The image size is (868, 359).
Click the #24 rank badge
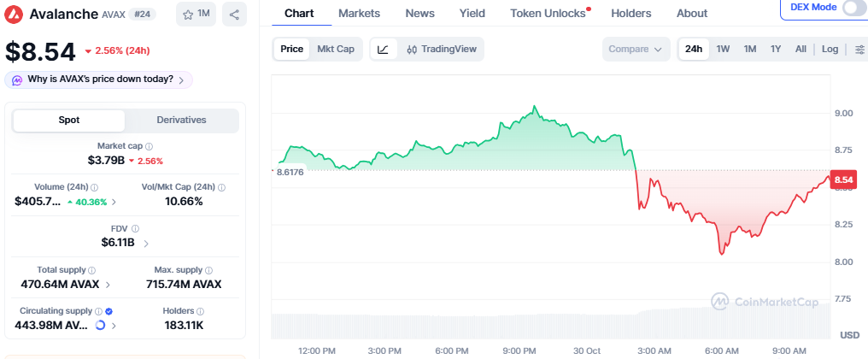point(142,14)
